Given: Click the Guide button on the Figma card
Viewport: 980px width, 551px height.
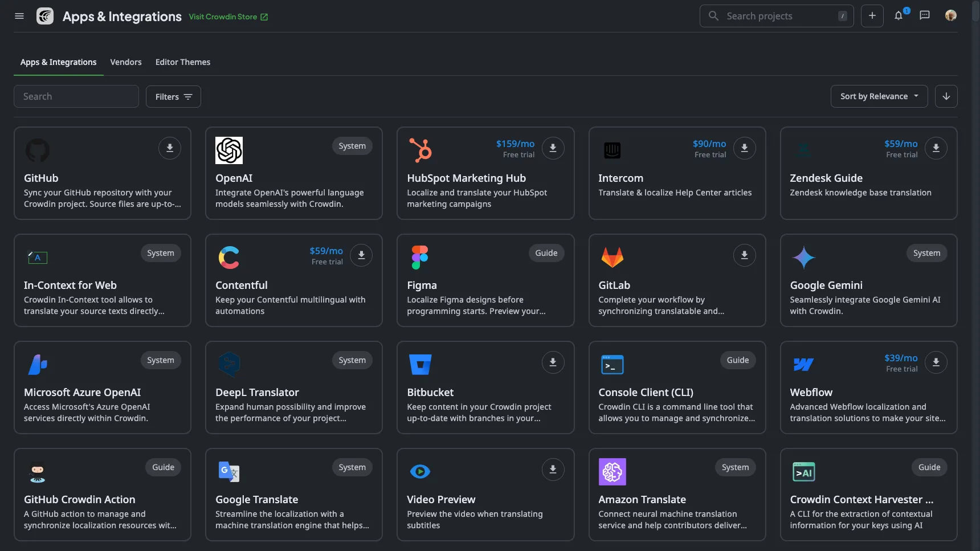Looking at the screenshot, I should pos(546,253).
